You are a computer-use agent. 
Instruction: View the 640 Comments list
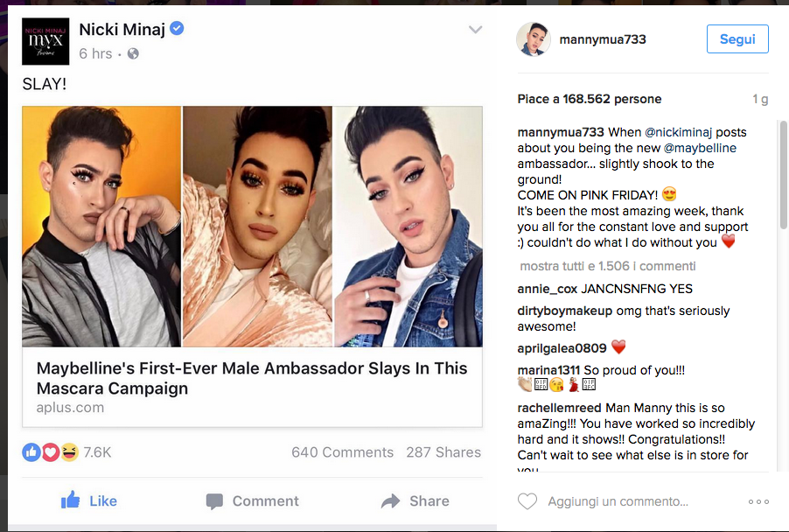[342, 452]
